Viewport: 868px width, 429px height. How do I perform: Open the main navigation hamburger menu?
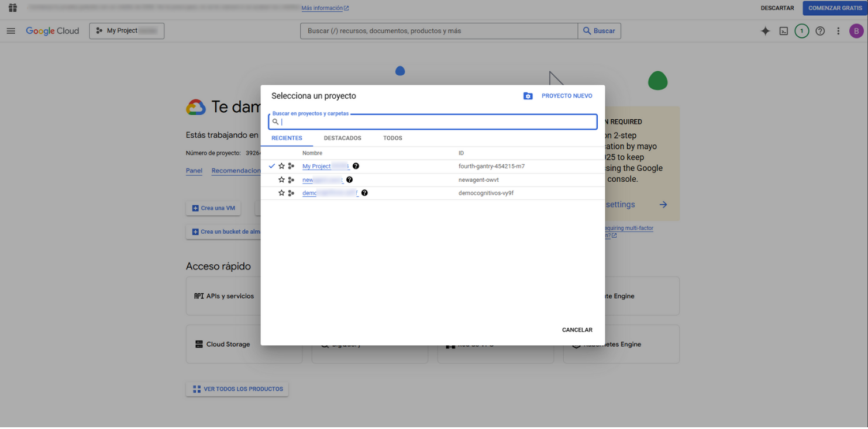pyautogui.click(x=11, y=31)
